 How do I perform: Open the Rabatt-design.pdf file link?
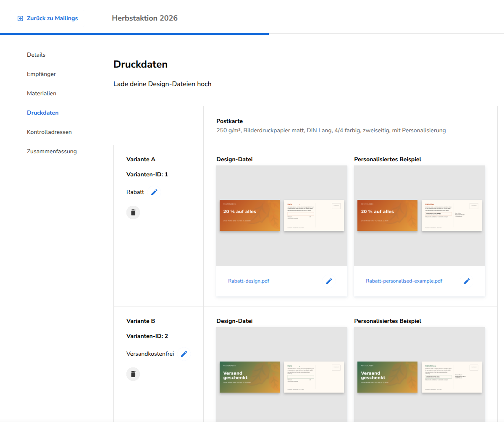click(x=249, y=281)
